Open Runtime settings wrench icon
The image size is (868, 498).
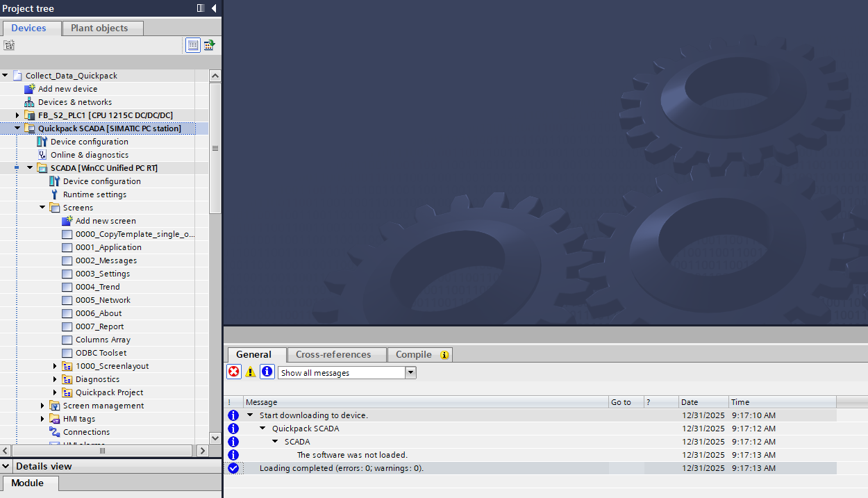pyautogui.click(x=54, y=194)
